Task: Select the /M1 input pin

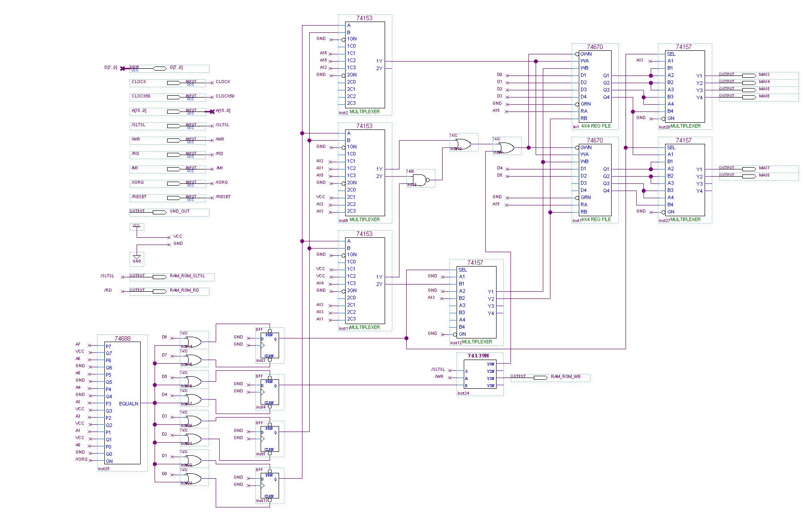Action: [x=167, y=169]
